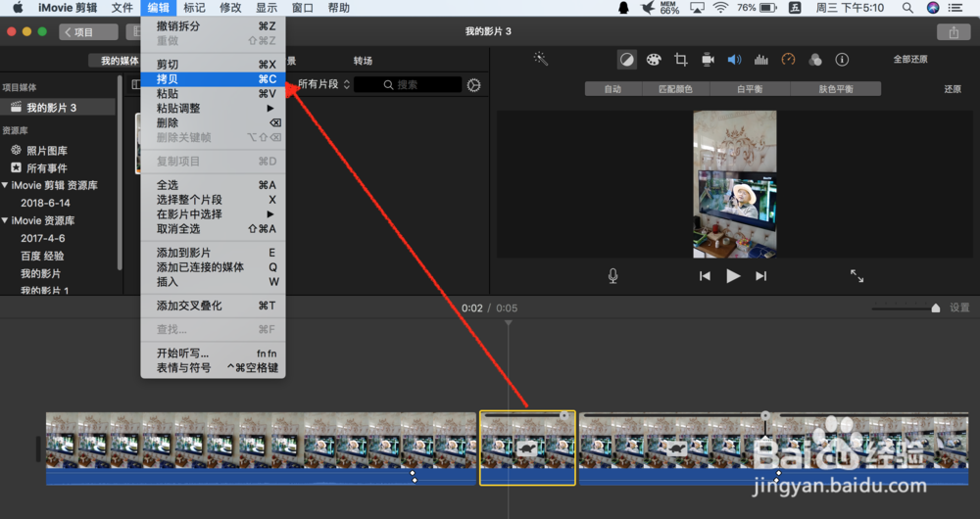Open the color correction palette icon
Screen dimensions: 980x519
(653, 60)
